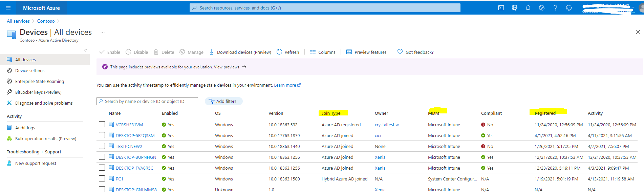Open device DESKTOP-GNLMMS8
The height and width of the screenshot is (194, 644).
tap(136, 190)
